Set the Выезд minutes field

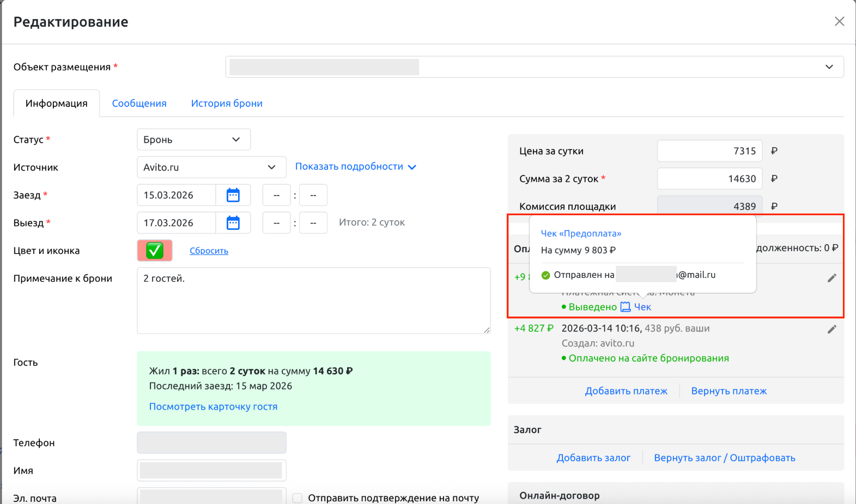tap(313, 223)
